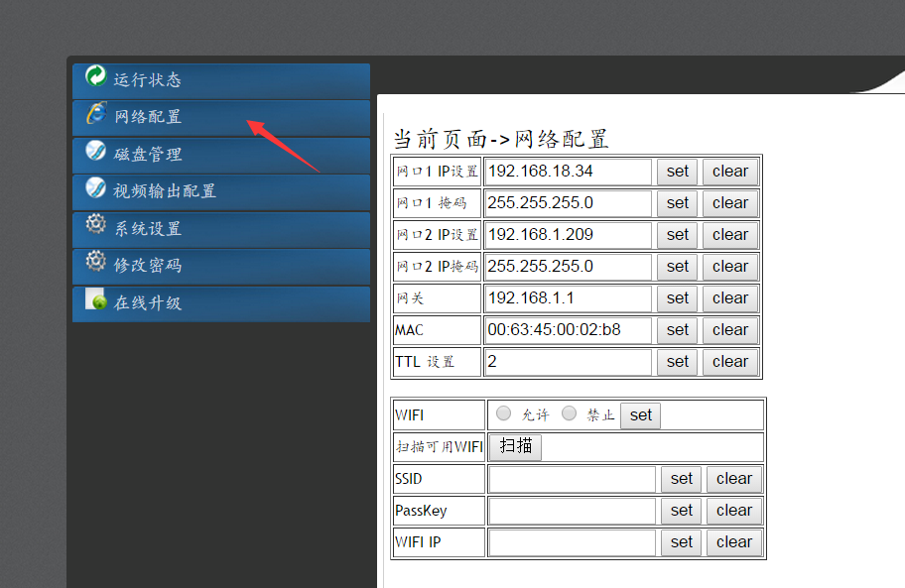Click clear for the 网口1 掩码 row
905x588 pixels.
click(730, 203)
